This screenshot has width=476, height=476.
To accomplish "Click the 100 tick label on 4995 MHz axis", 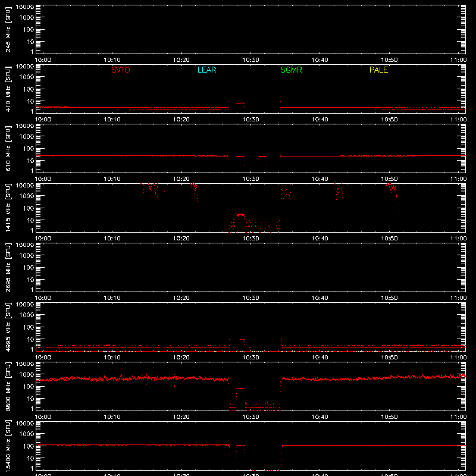I will point(29,327).
